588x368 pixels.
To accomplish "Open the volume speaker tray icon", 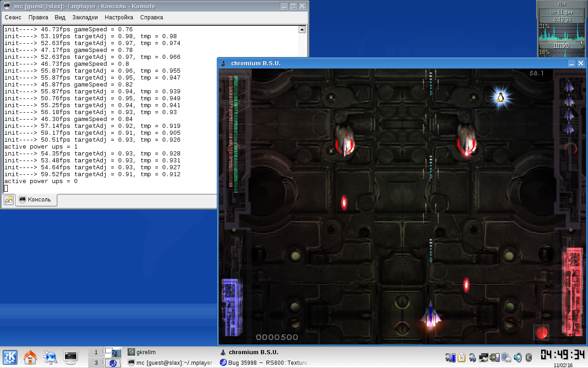I will click(518, 357).
